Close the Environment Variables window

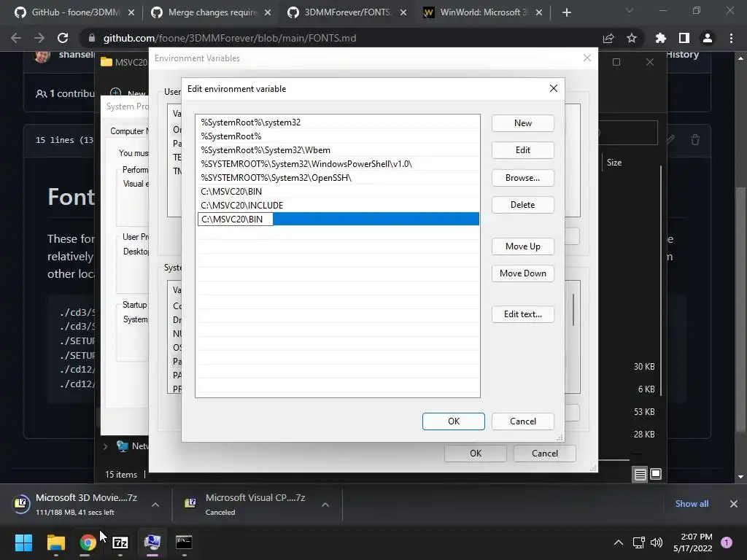(x=587, y=58)
